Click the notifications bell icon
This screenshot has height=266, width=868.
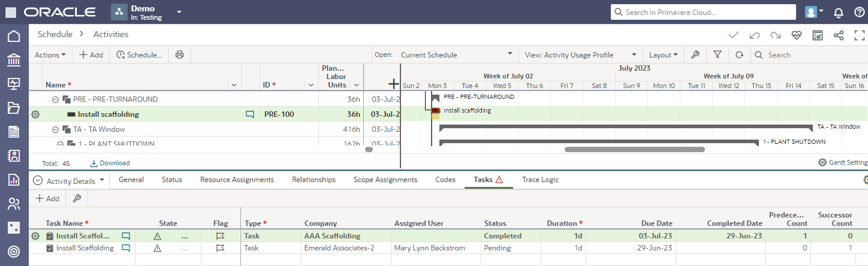(x=838, y=12)
